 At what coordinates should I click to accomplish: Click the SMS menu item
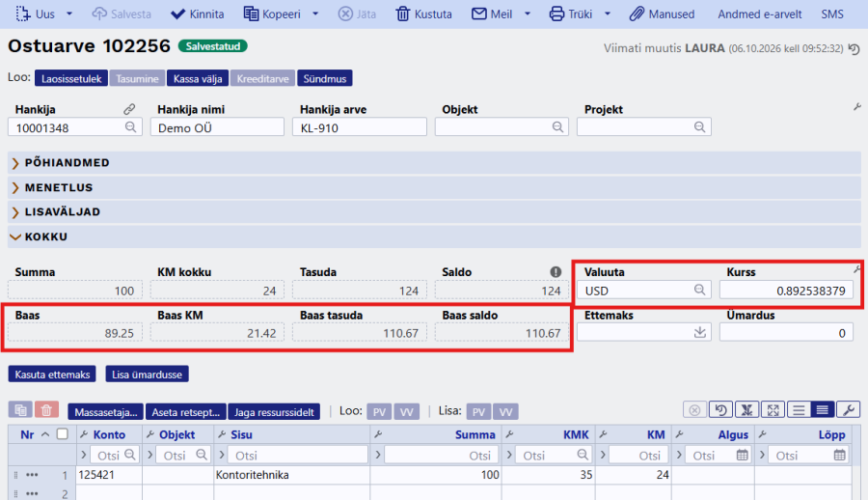tap(832, 14)
